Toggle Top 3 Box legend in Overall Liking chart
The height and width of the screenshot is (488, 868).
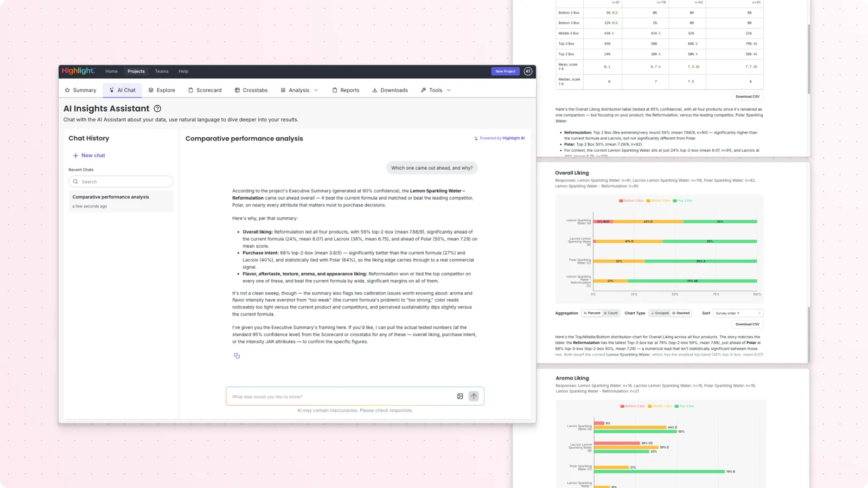pyautogui.click(x=682, y=201)
